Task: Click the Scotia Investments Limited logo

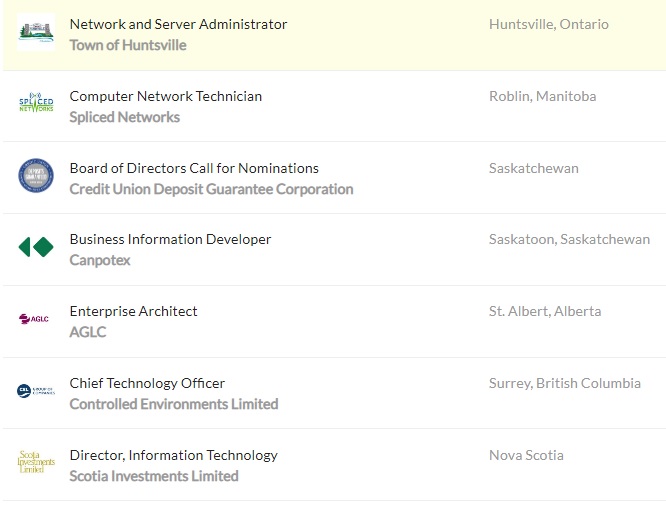Action: 36,462
